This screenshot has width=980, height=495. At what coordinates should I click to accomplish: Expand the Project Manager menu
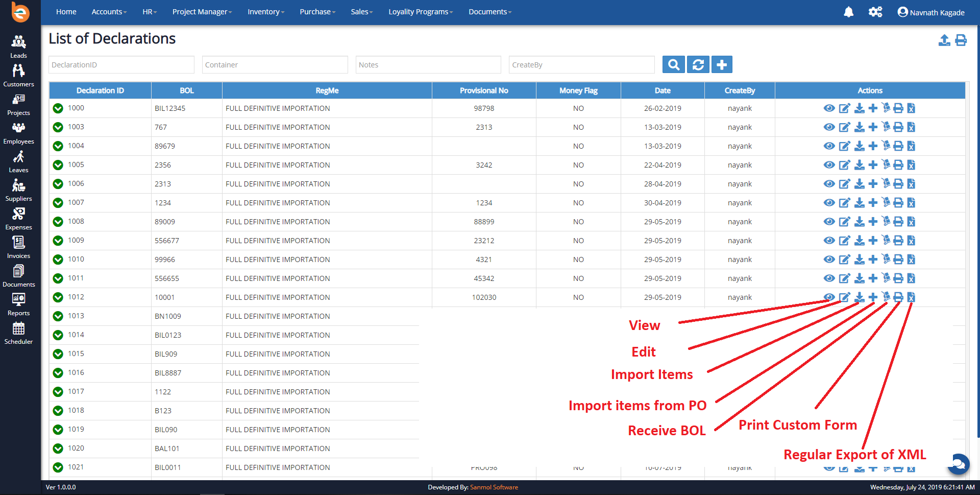202,12
